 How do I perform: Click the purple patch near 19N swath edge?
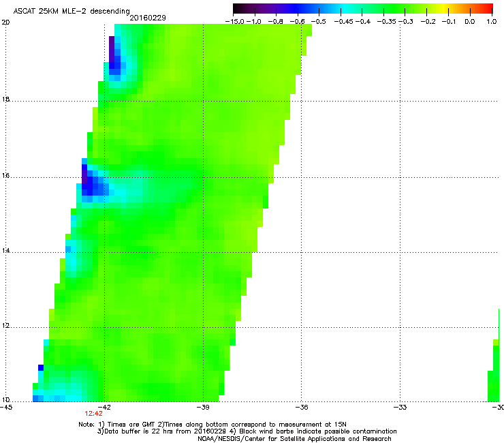click(112, 48)
